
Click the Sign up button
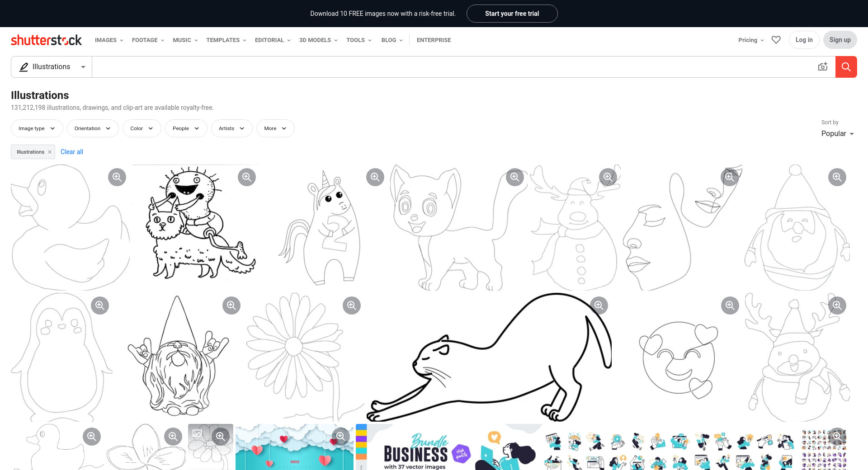(x=840, y=40)
